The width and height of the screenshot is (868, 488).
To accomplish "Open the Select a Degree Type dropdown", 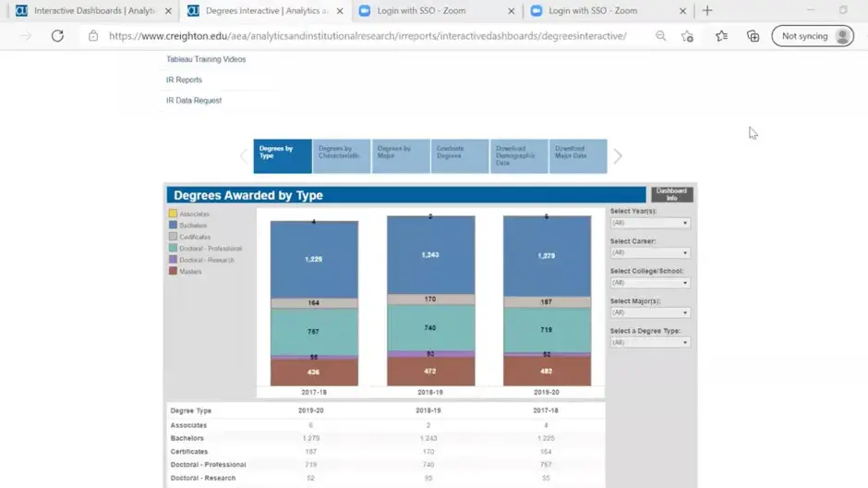I will tap(649, 342).
